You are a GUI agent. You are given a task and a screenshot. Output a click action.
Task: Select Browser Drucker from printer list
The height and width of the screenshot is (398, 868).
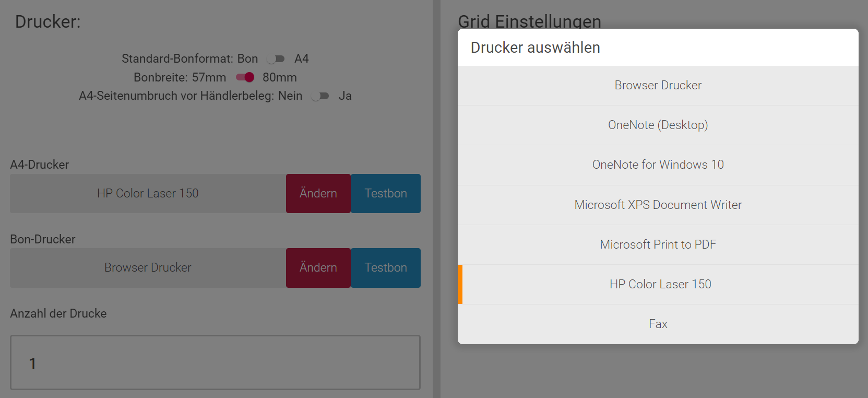pos(658,85)
